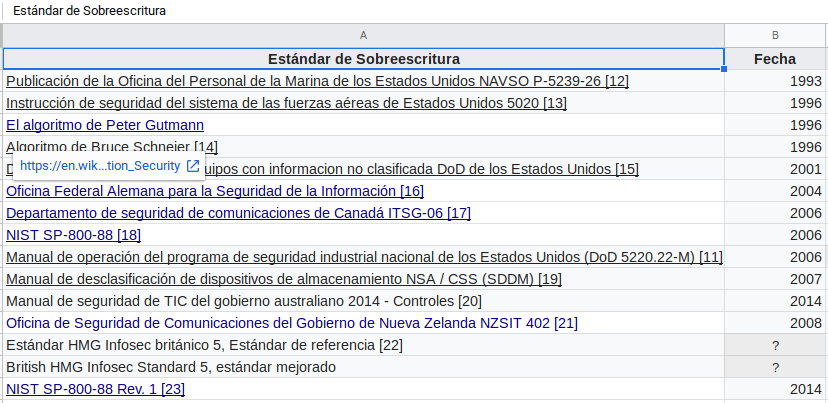The width and height of the screenshot is (828, 403).
Task: Open the NIST SP-800-88 [18] link
Action: (x=73, y=235)
